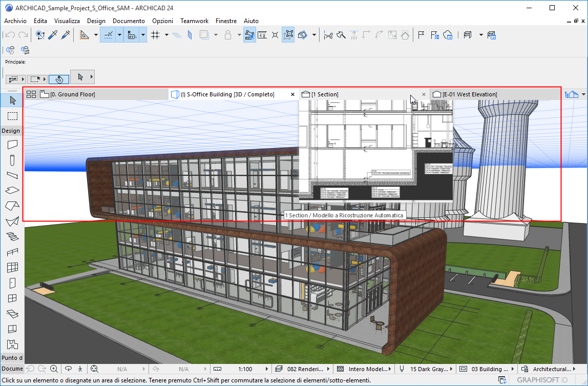Open the tab overview grid icon

click(31, 94)
